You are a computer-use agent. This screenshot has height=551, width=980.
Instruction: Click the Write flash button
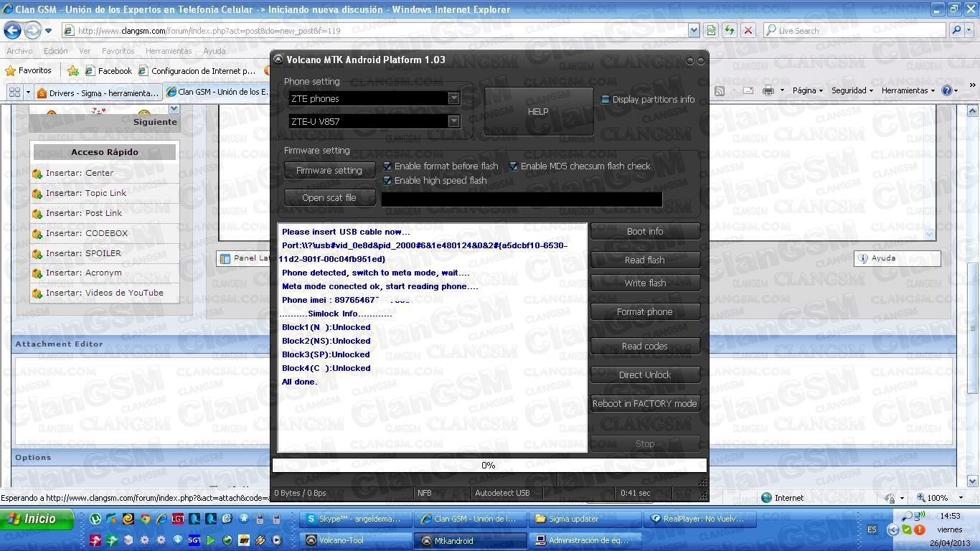tap(645, 283)
